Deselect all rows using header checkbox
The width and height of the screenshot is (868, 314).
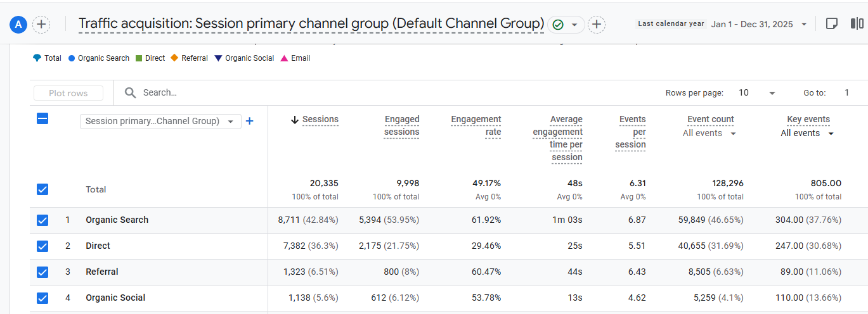[42, 118]
